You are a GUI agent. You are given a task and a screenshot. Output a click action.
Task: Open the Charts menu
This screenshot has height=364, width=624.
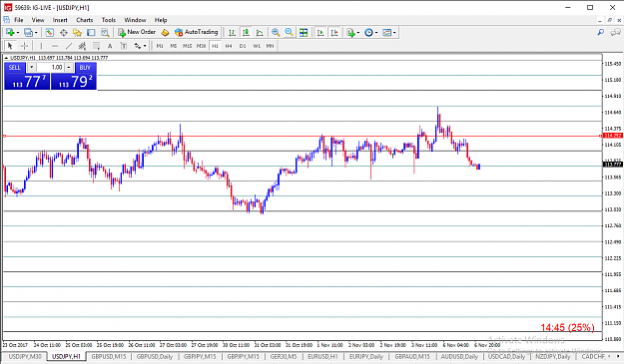pos(85,20)
